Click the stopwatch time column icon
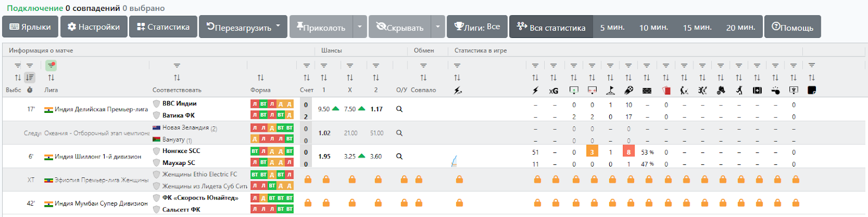This screenshot has height=217, width=868. click(x=30, y=90)
